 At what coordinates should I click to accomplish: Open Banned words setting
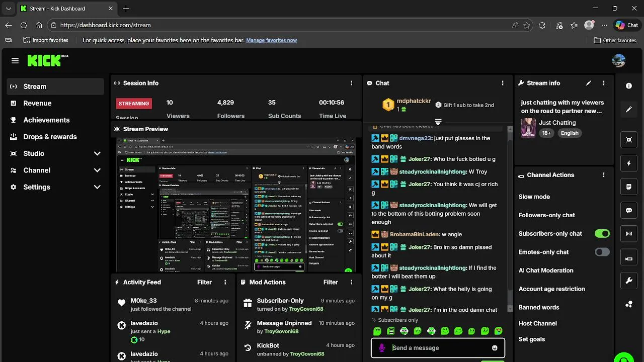(x=539, y=307)
